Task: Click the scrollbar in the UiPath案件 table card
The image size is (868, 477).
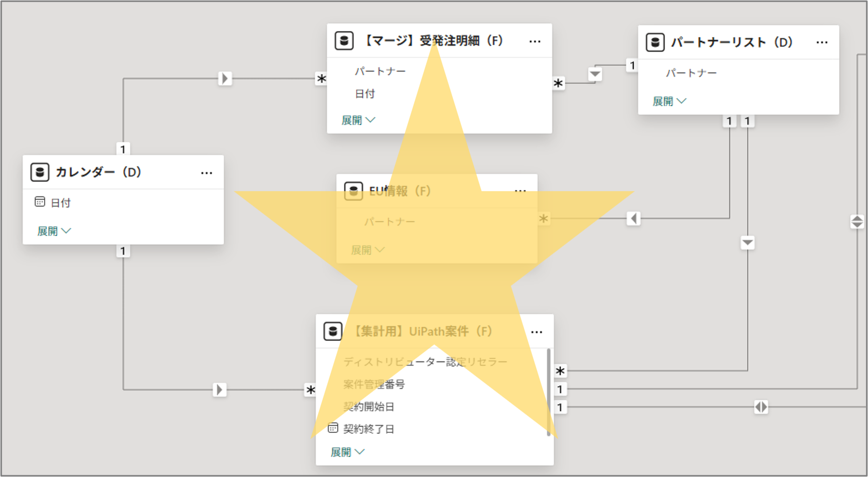Action: 549,391
